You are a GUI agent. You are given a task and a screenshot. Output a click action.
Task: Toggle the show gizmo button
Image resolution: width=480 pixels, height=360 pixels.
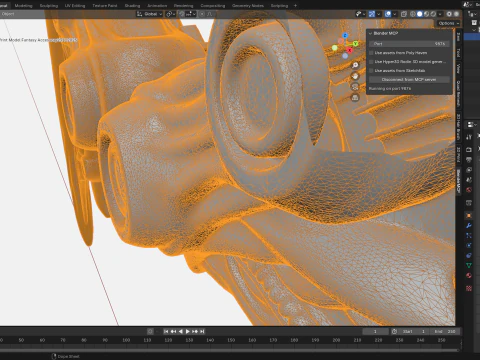pyautogui.click(x=372, y=14)
